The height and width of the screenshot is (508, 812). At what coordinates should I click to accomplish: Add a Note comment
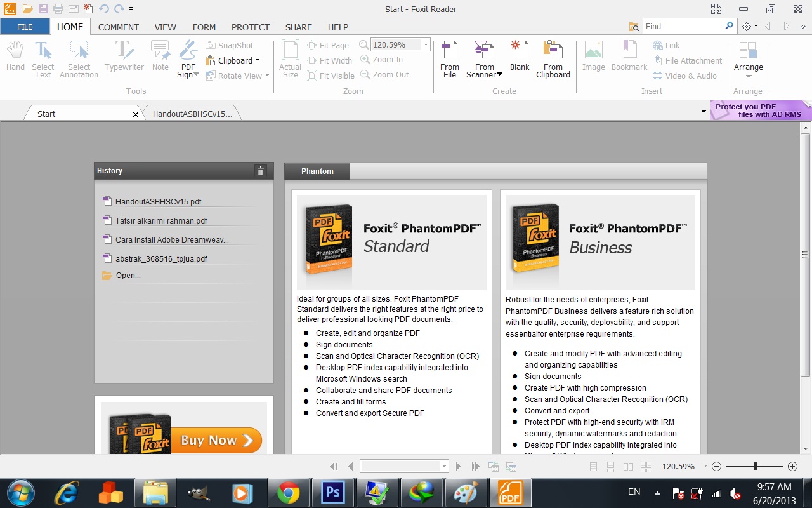point(160,57)
